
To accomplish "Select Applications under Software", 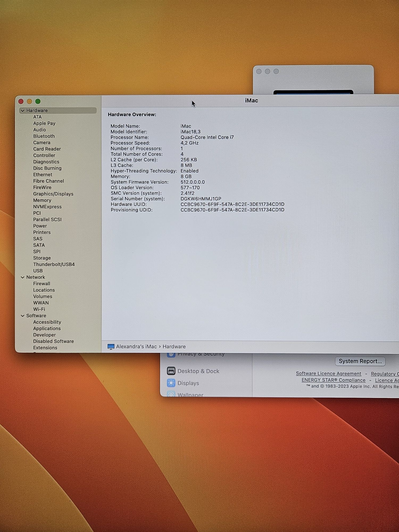I will point(47,329).
